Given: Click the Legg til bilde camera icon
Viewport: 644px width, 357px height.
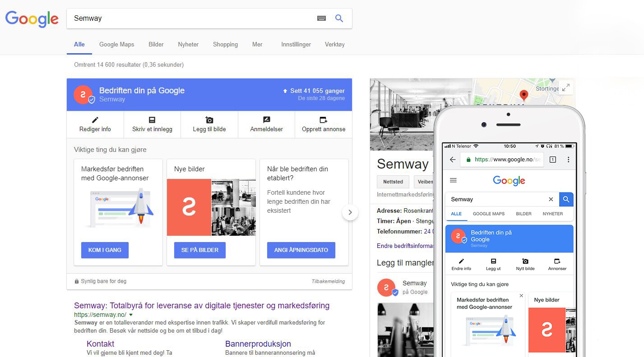Looking at the screenshot, I should [x=209, y=119].
